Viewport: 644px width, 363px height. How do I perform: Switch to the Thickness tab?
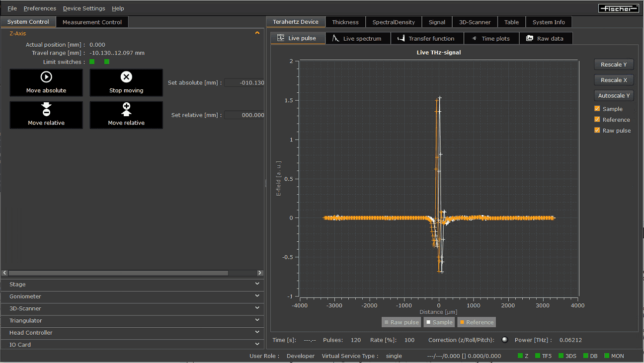(x=345, y=22)
